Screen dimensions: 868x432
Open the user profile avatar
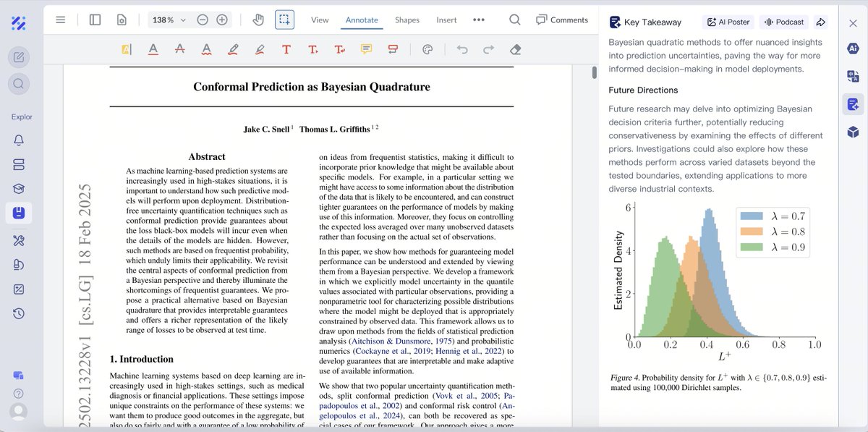point(19,411)
